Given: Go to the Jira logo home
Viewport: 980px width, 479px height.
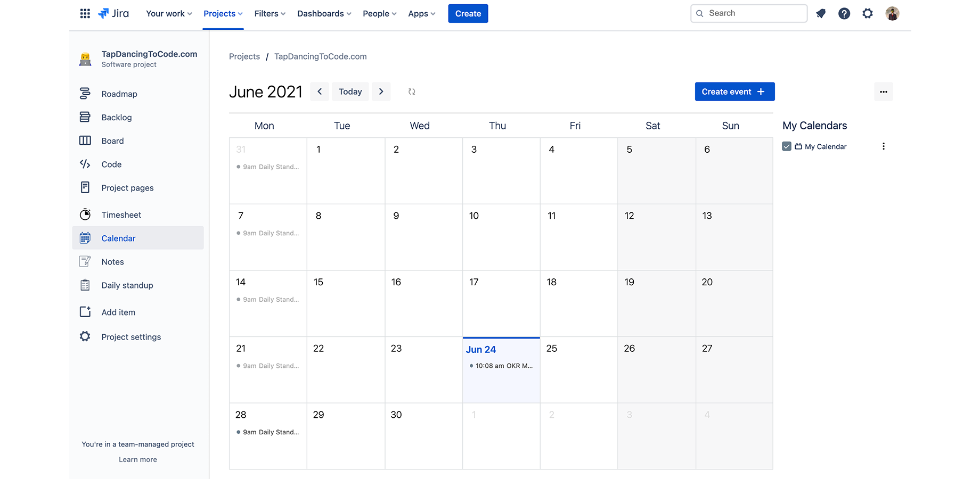Looking at the screenshot, I should pos(114,13).
